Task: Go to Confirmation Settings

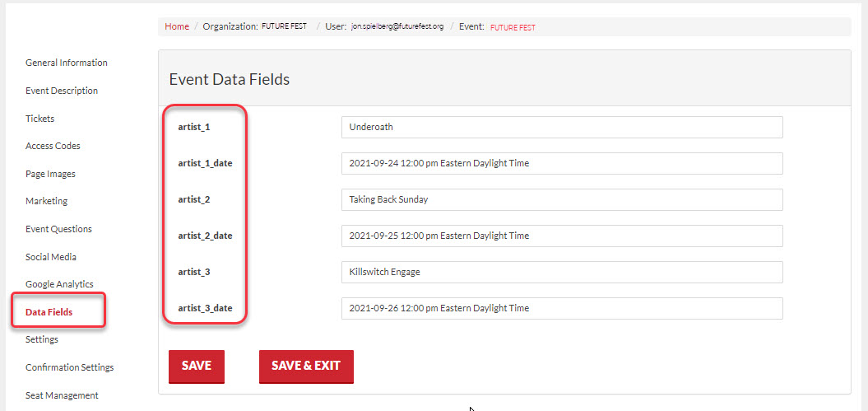Action: pos(69,367)
